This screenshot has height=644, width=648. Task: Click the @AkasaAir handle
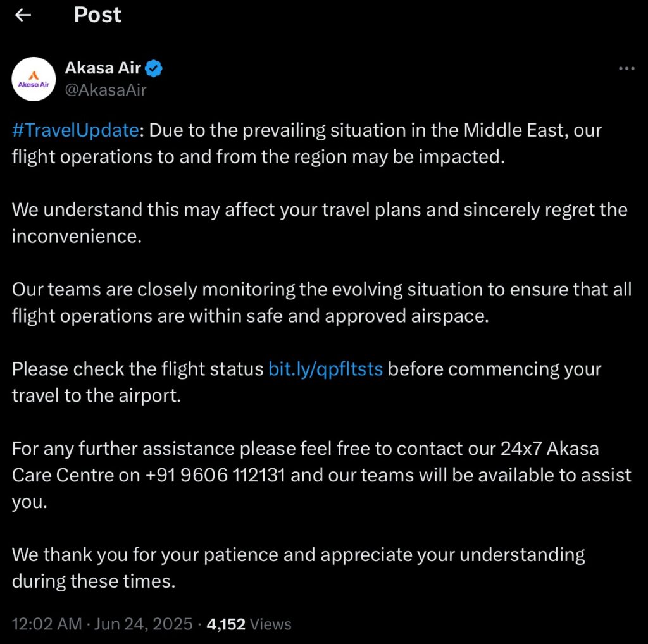click(106, 90)
